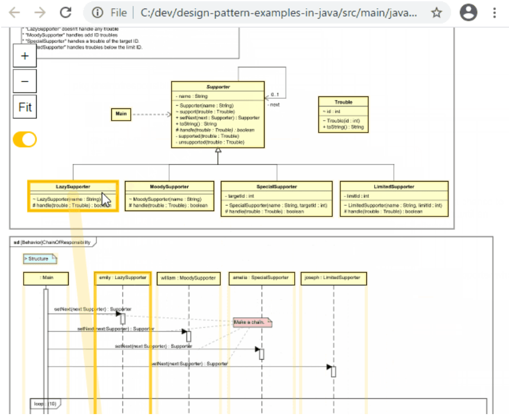This screenshot has height=420, width=509.
Task: Select the LazySupporter class box
Action: pyautogui.click(x=73, y=196)
